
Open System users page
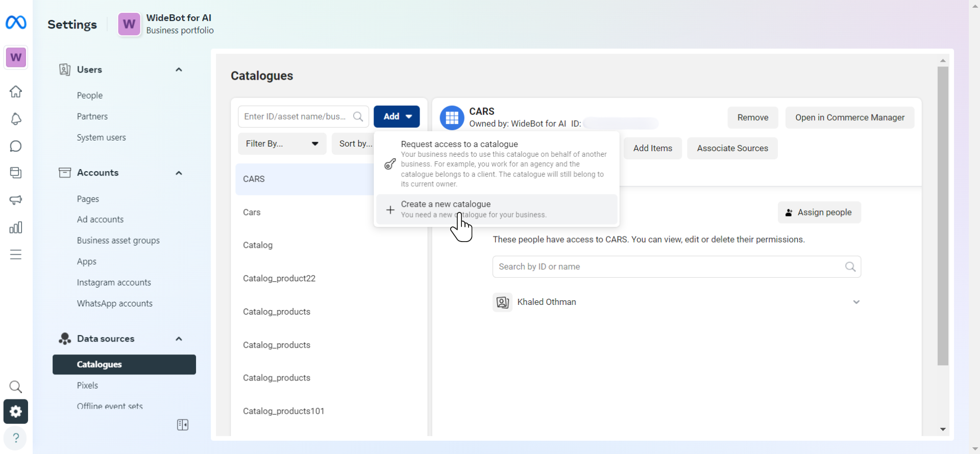click(102, 137)
